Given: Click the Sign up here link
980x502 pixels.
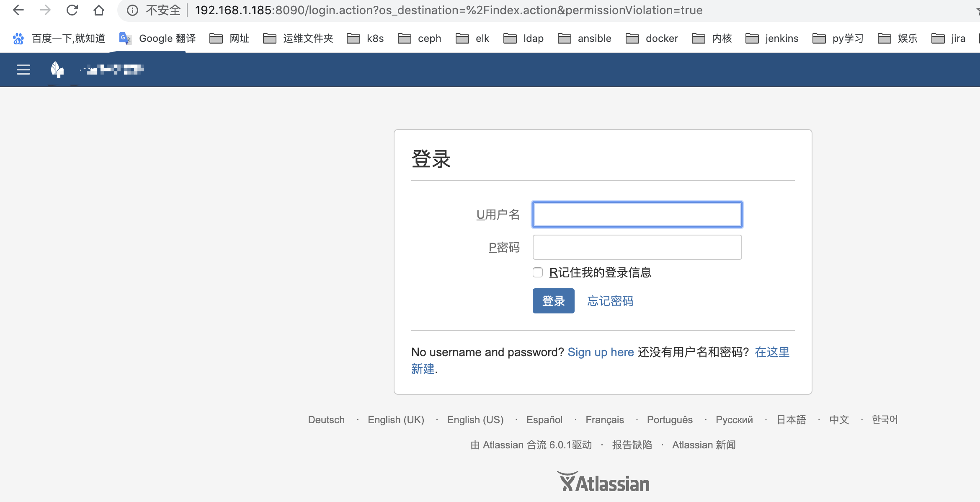Looking at the screenshot, I should tap(601, 352).
